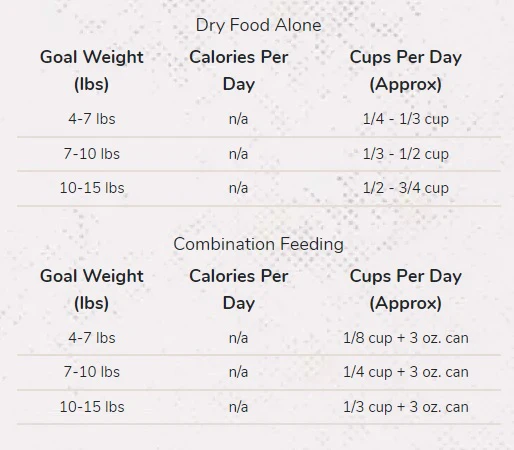This screenshot has width=514, height=450.
Task: Click the 4-7 lbs cell under Combination Feeding
Action: 92,338
